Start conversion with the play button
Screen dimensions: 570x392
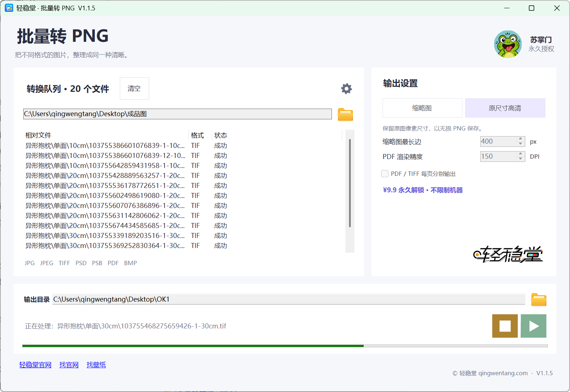[534, 326]
